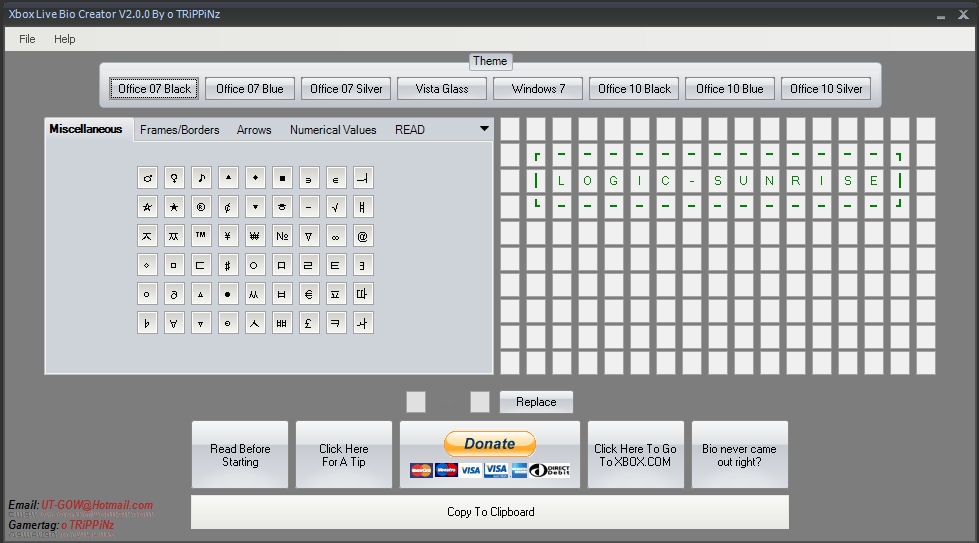Apply the Vista Glass theme
Screen dimensions: 979x543
[x=442, y=89]
